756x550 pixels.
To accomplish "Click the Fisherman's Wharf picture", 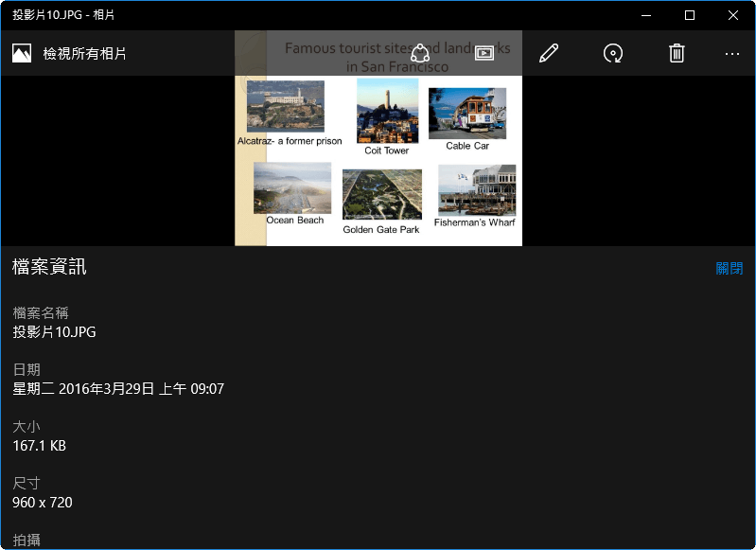I will pyautogui.click(x=476, y=190).
